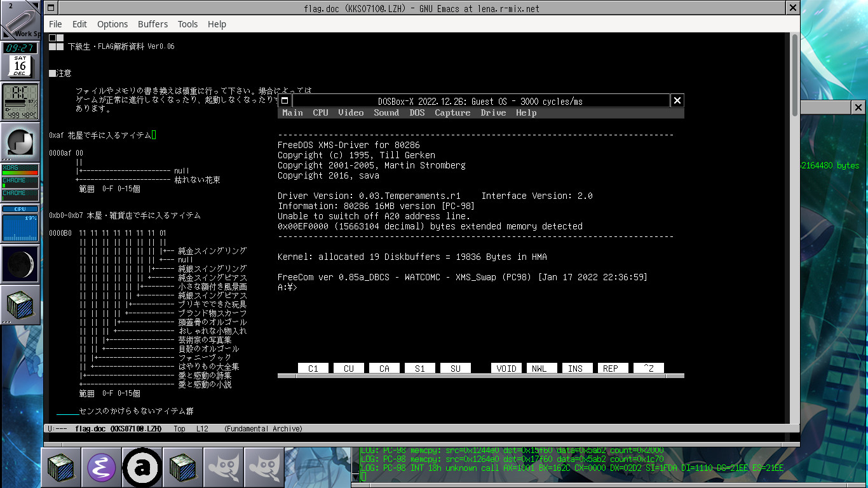Click the circled letter 'a' application icon
Screen dimensions: 868x488
click(x=142, y=468)
